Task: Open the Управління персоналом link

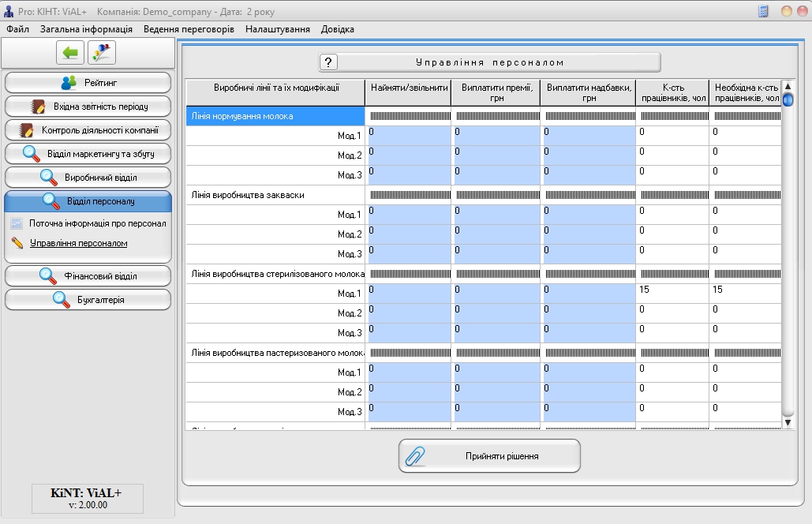Action: pyautogui.click(x=78, y=243)
